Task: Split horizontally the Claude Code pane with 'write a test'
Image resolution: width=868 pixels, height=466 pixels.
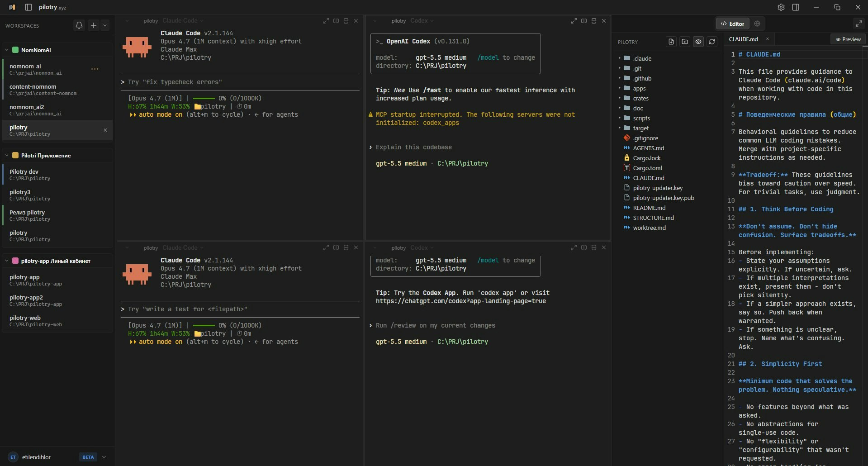Action: (x=346, y=247)
